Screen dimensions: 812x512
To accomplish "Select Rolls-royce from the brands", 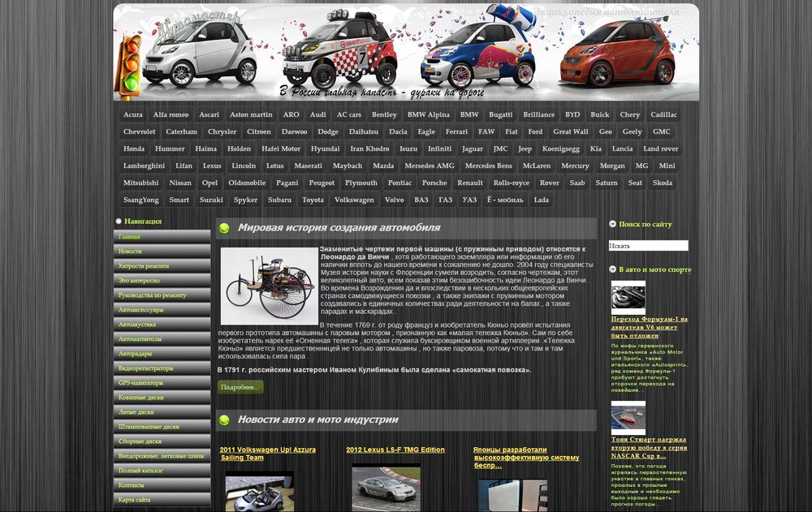I will (x=511, y=183).
